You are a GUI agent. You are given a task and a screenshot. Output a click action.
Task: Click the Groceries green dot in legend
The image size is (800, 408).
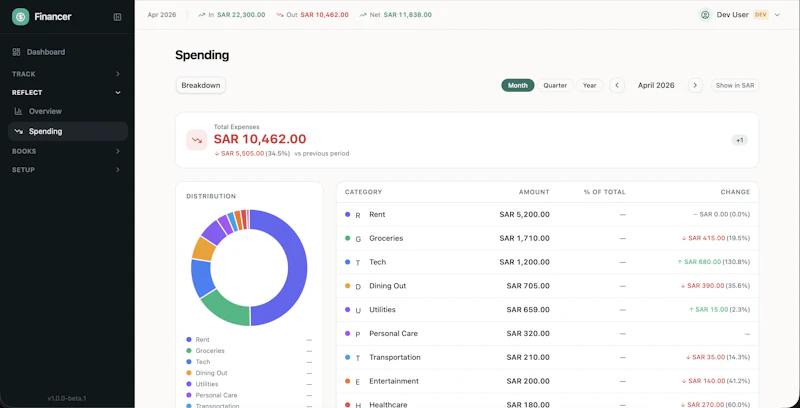[x=189, y=350]
